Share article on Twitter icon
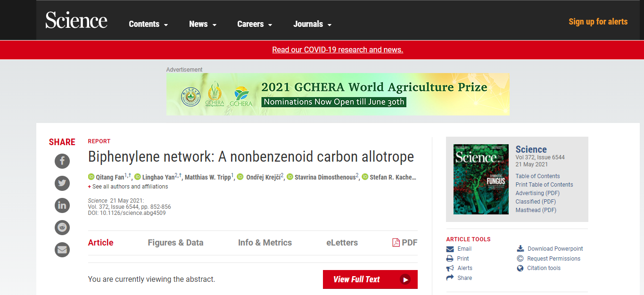The width and height of the screenshot is (644, 295). tap(62, 183)
